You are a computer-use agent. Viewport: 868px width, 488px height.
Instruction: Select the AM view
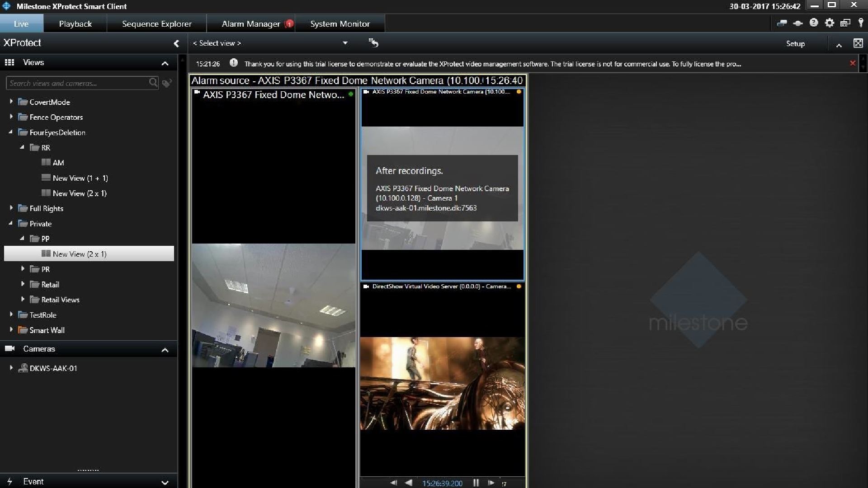point(58,163)
